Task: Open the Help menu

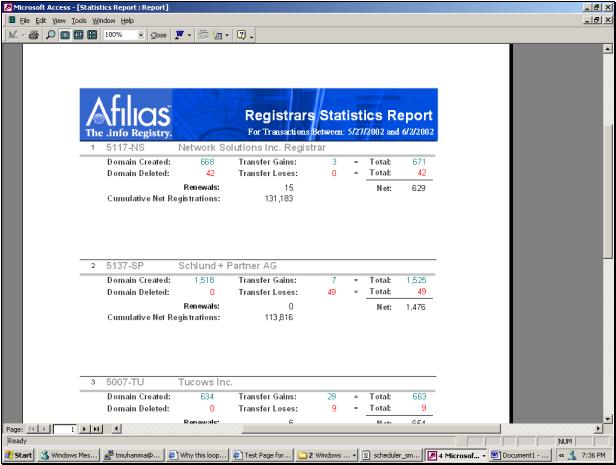Action: pos(127,20)
